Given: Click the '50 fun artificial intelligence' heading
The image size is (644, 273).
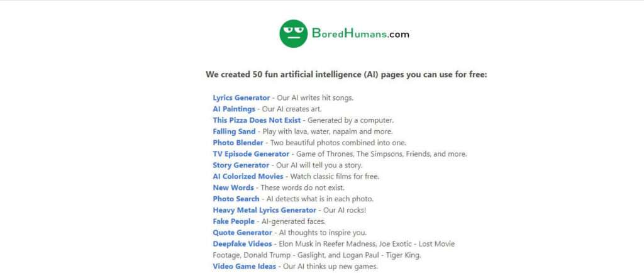Looking at the screenshot, I should click(x=347, y=75).
